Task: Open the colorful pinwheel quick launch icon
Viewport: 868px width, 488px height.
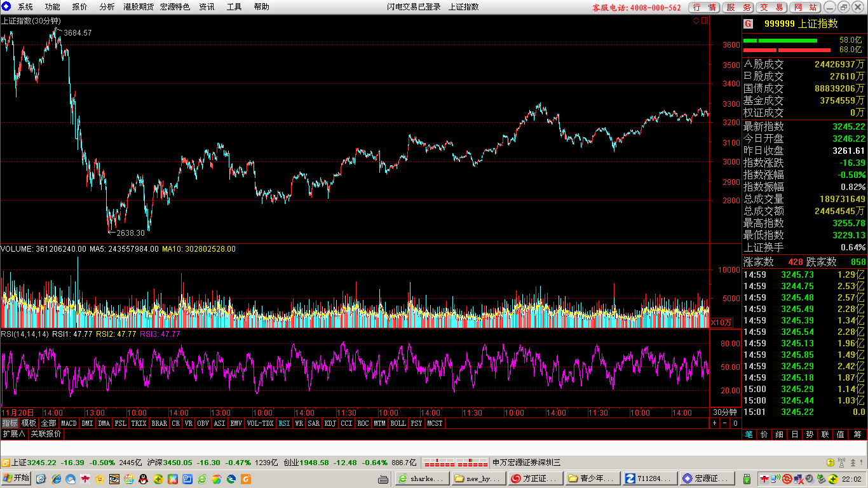Action: [x=217, y=478]
